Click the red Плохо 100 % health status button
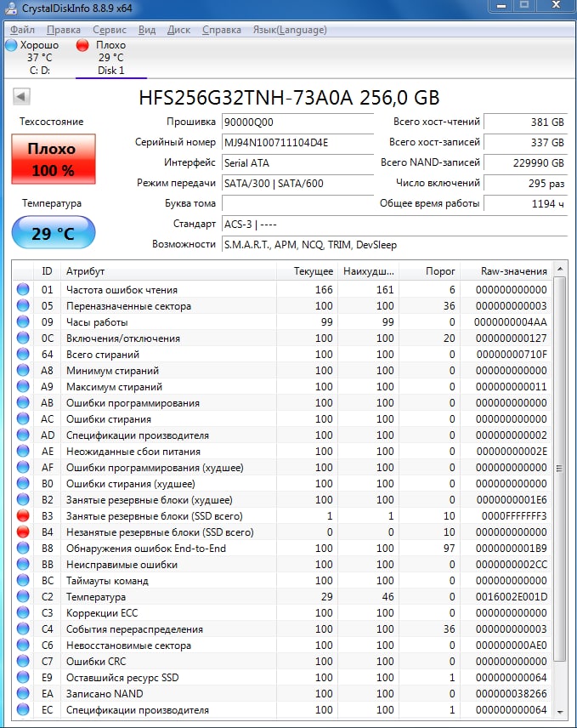The image size is (577, 728). [x=54, y=159]
